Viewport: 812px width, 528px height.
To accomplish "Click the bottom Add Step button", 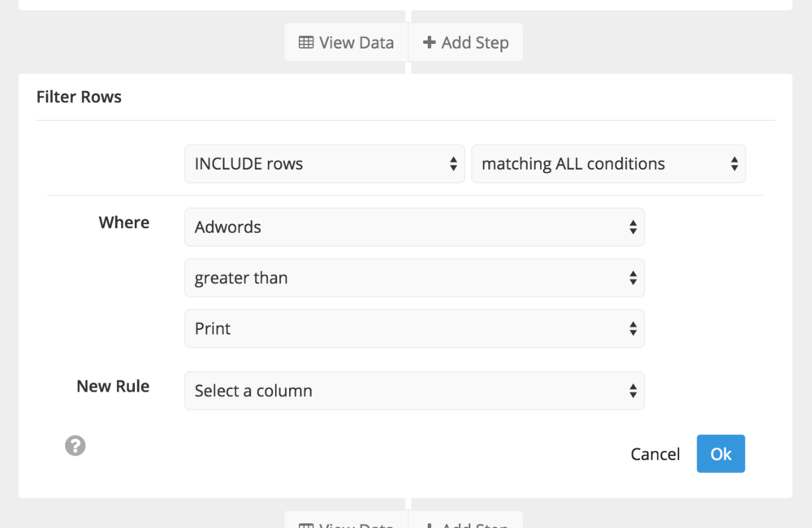I will (465, 520).
